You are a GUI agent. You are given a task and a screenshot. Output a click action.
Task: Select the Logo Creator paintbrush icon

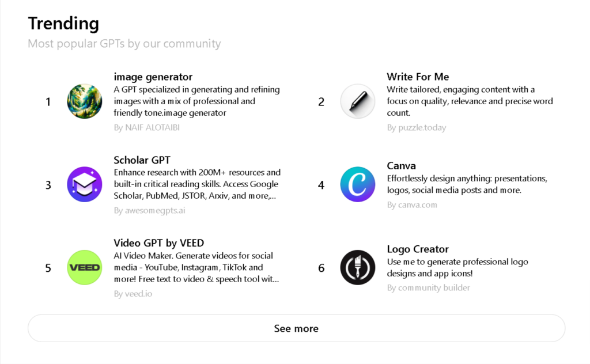357,267
